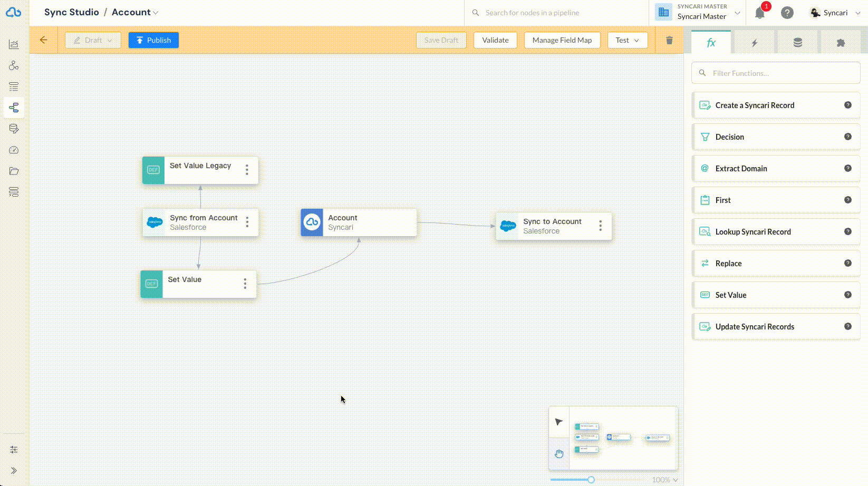
Task: Show help for First function
Action: 848,200
